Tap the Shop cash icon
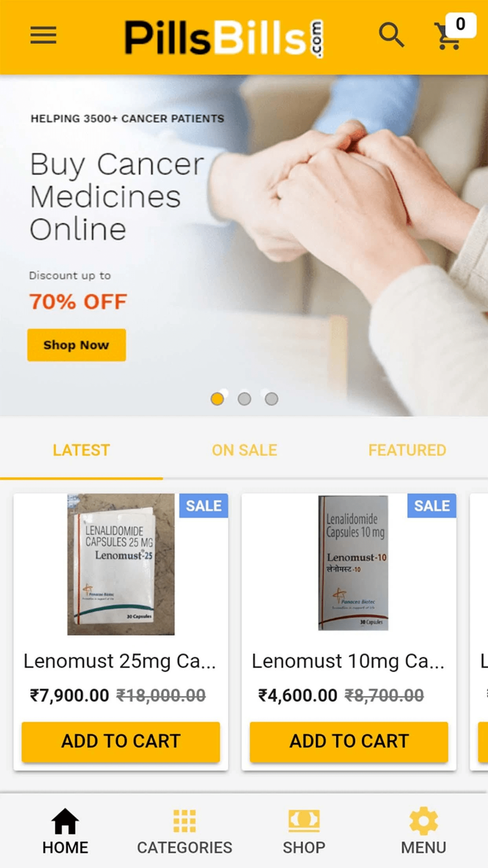Viewport: 488px width, 868px height. pos(304,821)
